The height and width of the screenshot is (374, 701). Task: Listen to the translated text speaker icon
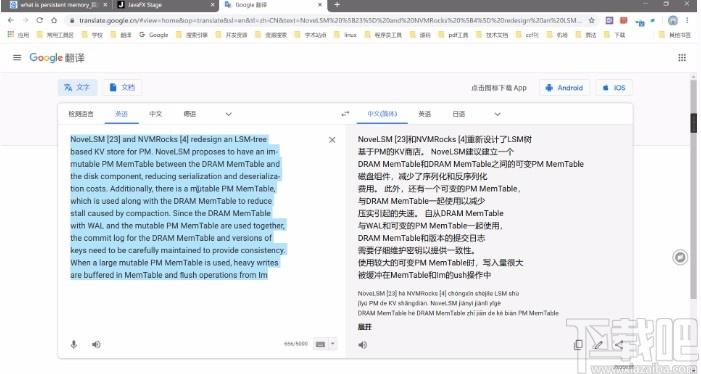click(363, 345)
